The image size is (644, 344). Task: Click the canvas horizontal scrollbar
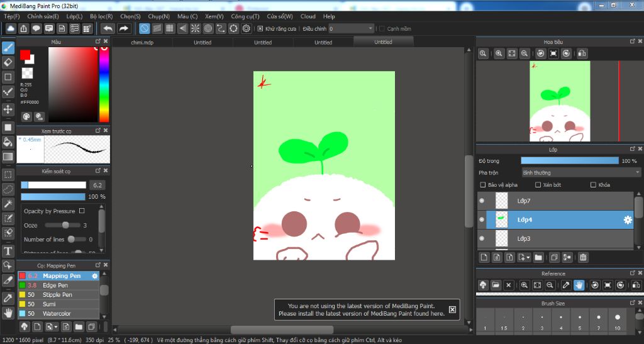282,330
